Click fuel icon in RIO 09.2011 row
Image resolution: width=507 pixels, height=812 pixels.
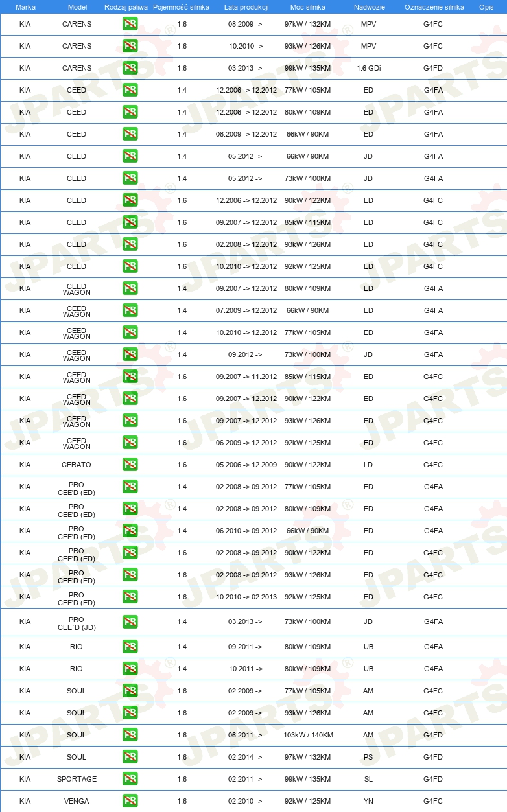click(x=130, y=647)
